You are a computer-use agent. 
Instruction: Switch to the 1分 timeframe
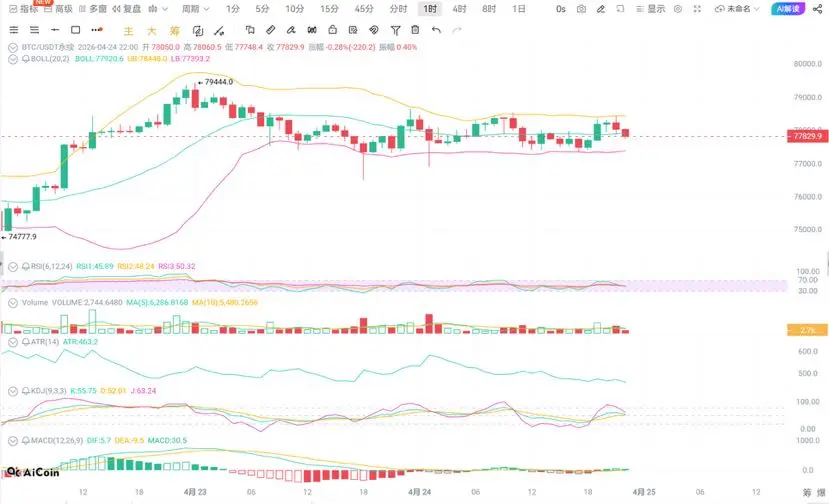pos(233,9)
